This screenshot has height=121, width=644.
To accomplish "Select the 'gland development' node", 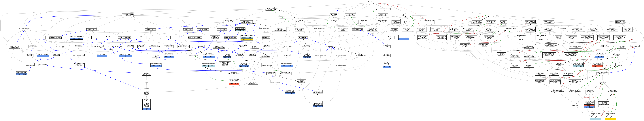I will tap(61, 46).
